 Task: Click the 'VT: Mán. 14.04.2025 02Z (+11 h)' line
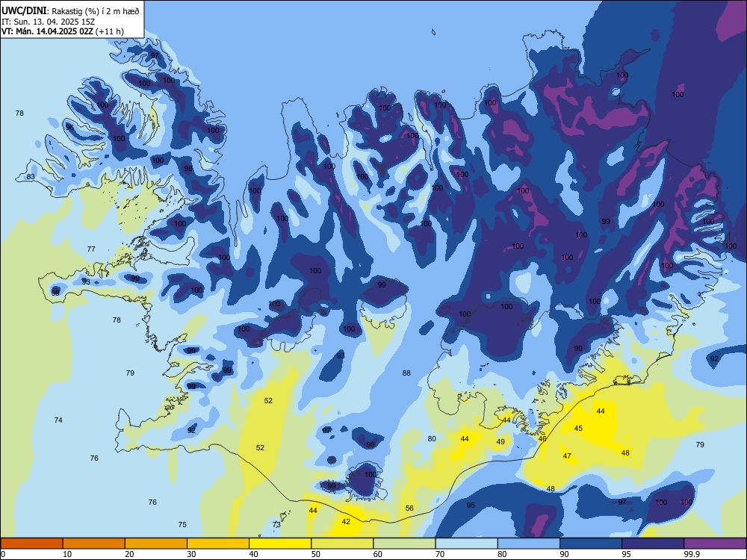pyautogui.click(x=63, y=31)
